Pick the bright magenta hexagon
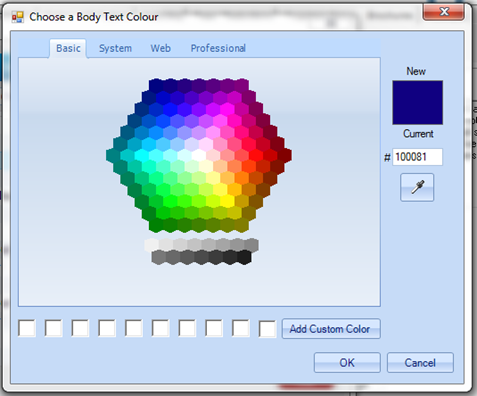Image resolution: width=477 pixels, height=396 pixels. tap(227, 110)
